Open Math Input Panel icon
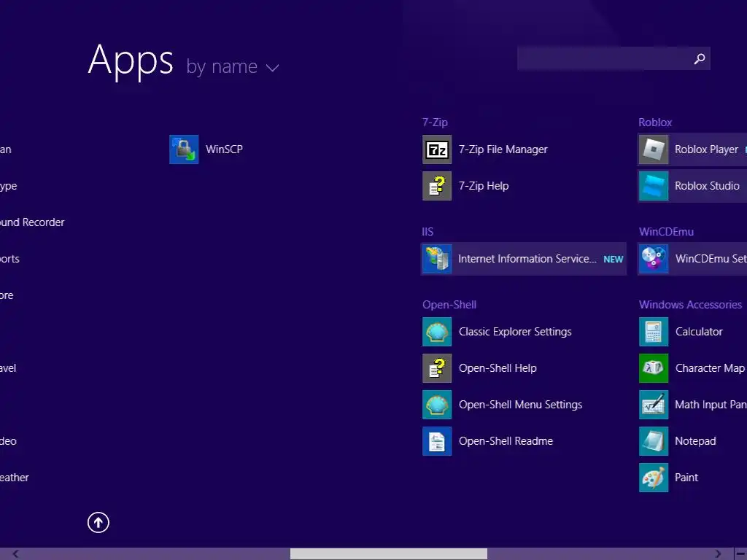The width and height of the screenshot is (747, 560). click(653, 405)
